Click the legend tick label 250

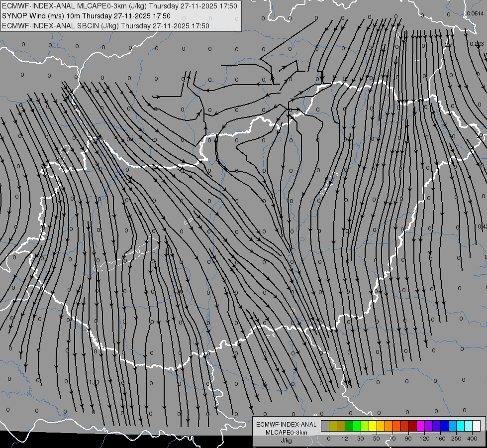click(x=456, y=439)
